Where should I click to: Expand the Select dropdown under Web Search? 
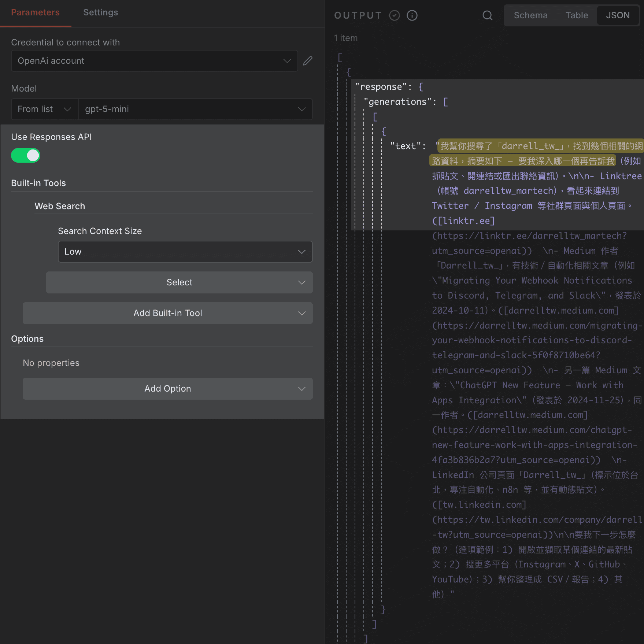point(179,282)
